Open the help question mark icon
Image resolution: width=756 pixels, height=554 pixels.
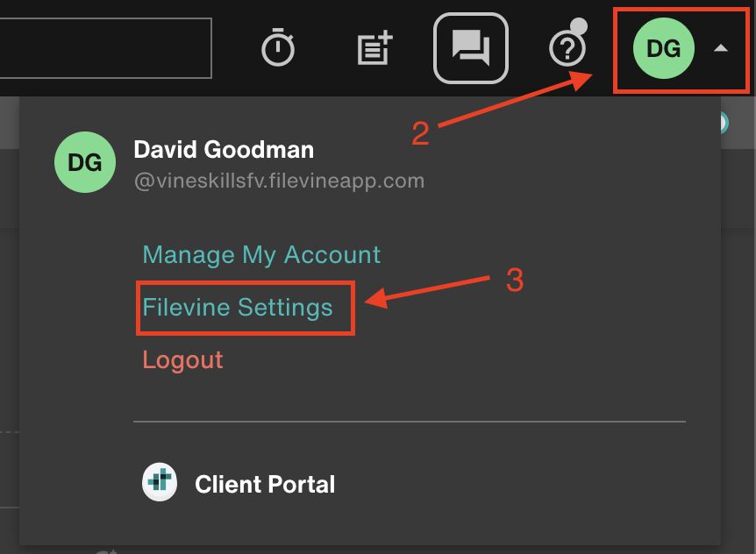coord(567,49)
